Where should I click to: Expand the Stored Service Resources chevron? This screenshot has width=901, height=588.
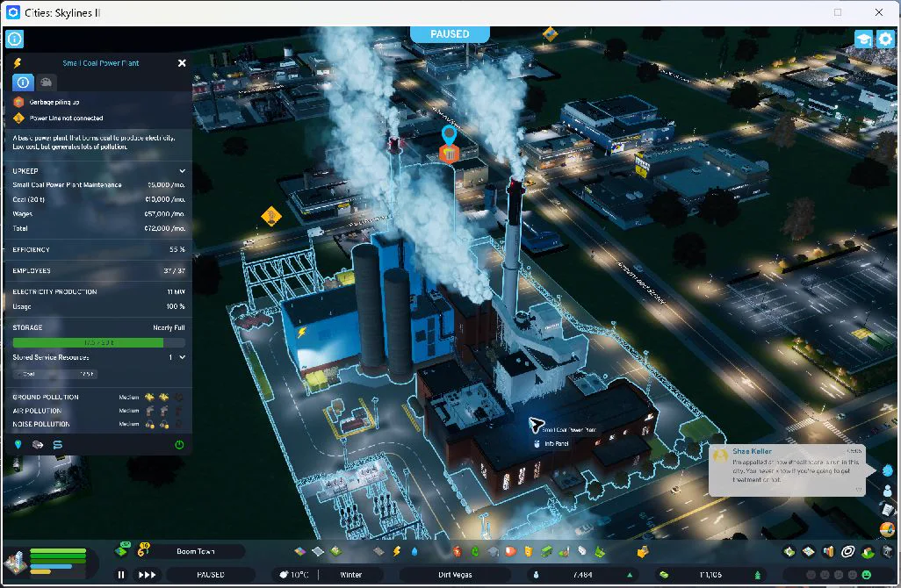[182, 358]
